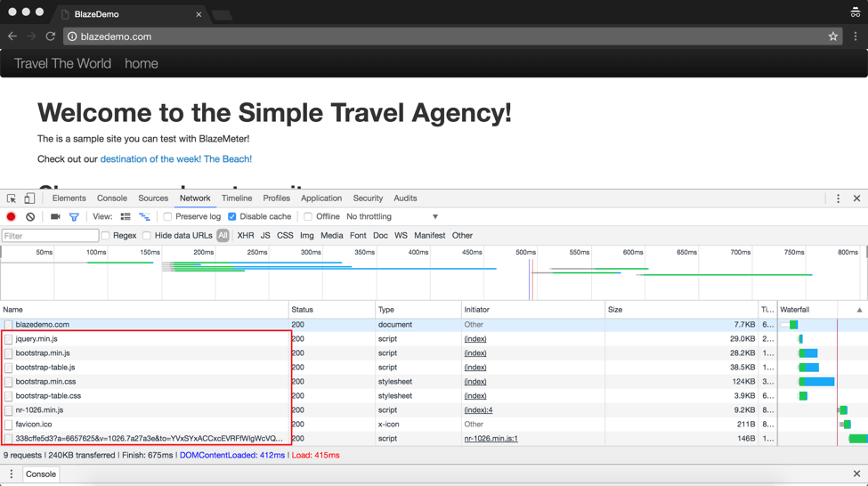Toggle the overview waterfall view icon
The height and width of the screenshot is (486, 868).
(x=144, y=216)
